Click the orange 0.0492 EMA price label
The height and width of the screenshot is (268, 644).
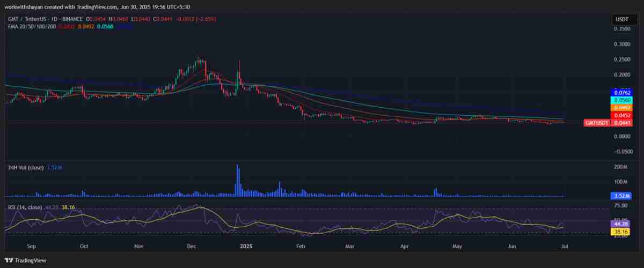point(621,108)
